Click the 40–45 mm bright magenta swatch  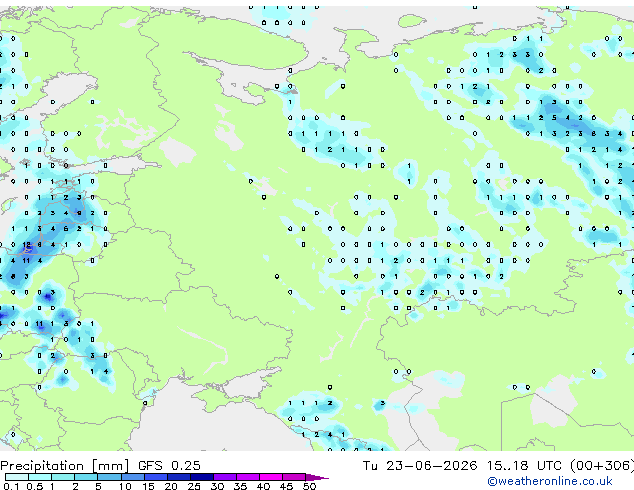pyautogui.click(x=271, y=477)
